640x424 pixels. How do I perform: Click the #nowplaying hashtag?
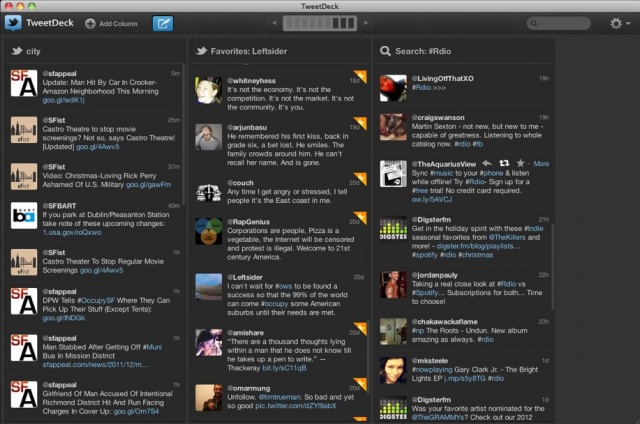(x=432, y=369)
